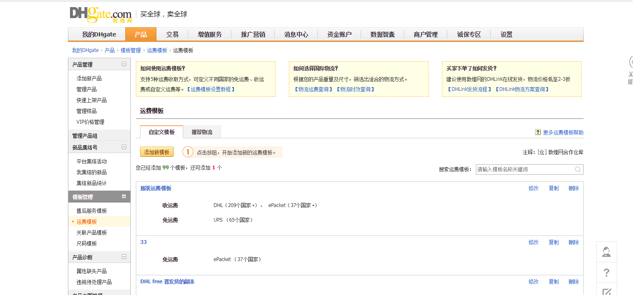Open the 设置 menu
The height and width of the screenshot is (295, 644).
point(506,34)
